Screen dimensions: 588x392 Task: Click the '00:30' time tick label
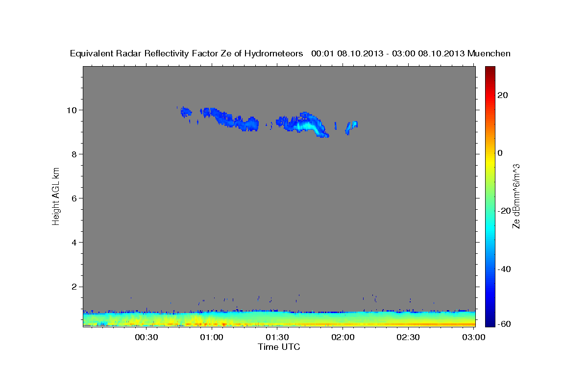click(147, 338)
